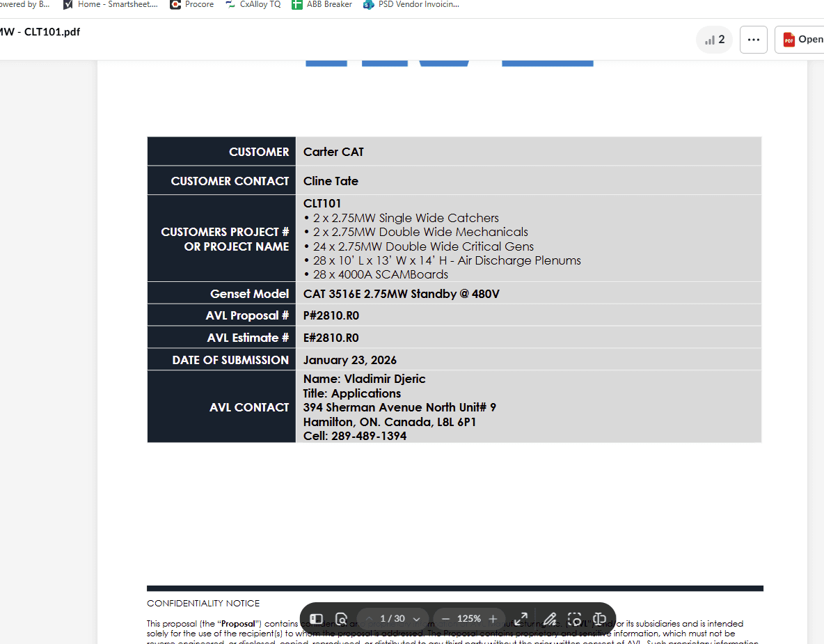Click the CxAlloy TQ bookmark favicon
This screenshot has width=824, height=644.
pyautogui.click(x=230, y=5)
